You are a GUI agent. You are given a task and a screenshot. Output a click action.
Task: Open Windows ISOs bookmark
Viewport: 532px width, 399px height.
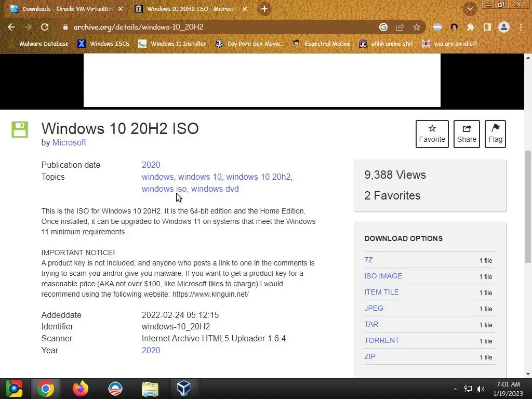(x=104, y=44)
